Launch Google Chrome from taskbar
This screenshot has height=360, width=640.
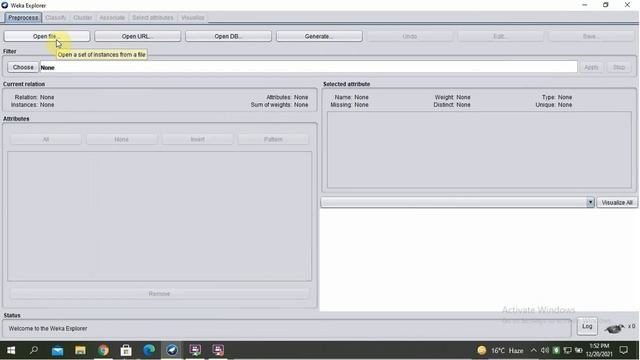pyautogui.click(x=103, y=350)
